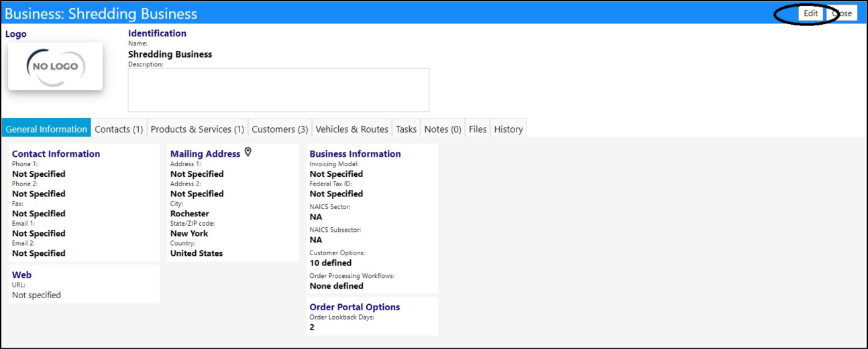Click the Customer Options '10 defined' value
This screenshot has height=349, width=868.
331,263
